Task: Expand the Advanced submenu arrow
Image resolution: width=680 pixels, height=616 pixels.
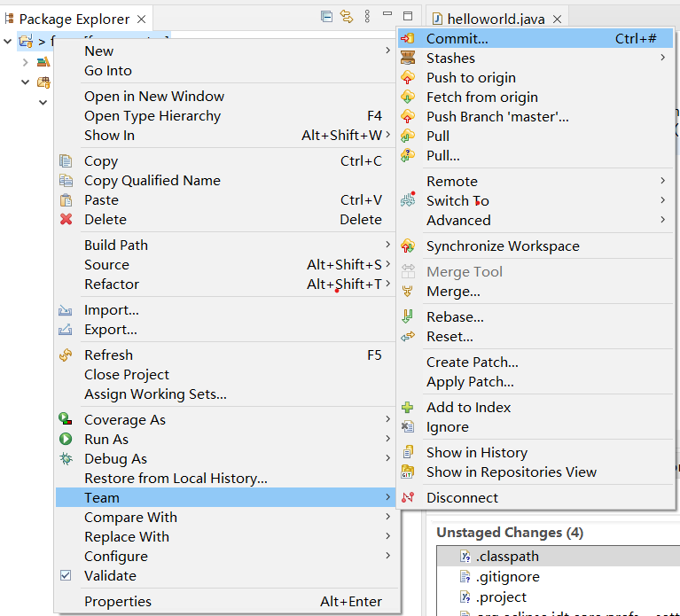Action: (x=662, y=220)
